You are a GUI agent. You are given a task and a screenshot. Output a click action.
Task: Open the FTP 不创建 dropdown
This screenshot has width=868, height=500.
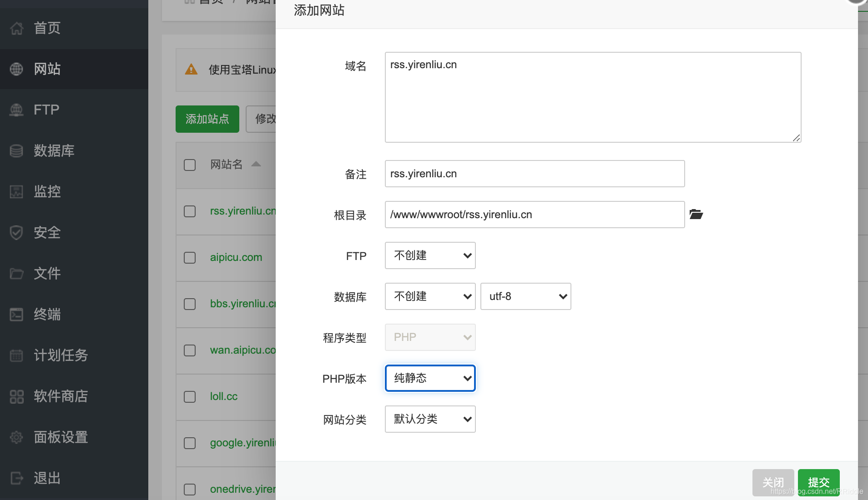pos(429,255)
